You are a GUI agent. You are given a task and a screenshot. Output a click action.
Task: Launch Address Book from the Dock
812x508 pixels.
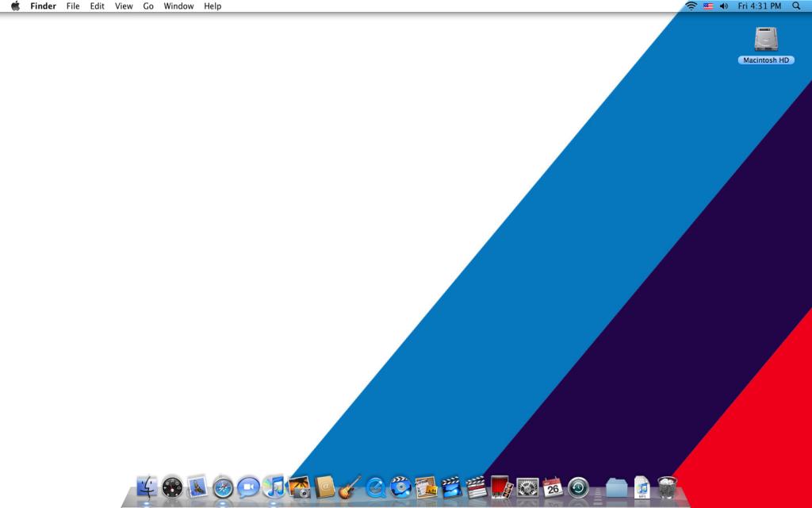(x=324, y=487)
